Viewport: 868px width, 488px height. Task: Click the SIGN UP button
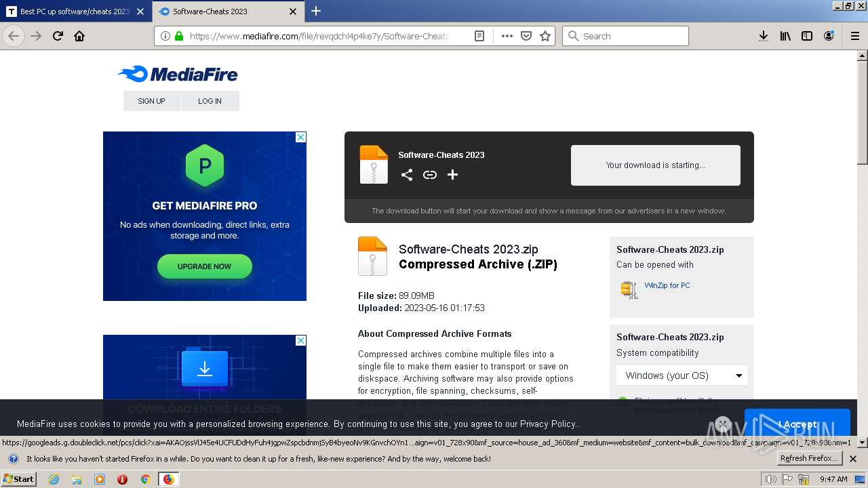pos(151,101)
